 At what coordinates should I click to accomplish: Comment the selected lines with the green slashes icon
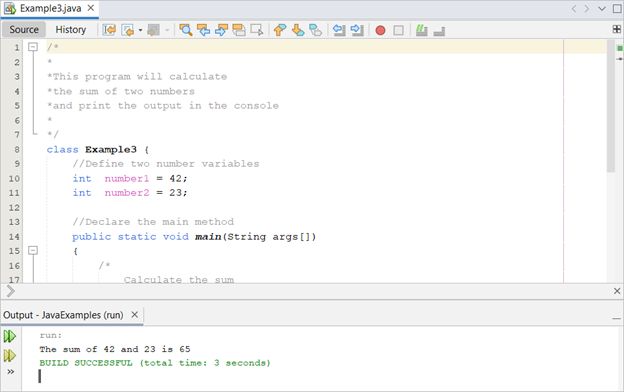(x=421, y=30)
